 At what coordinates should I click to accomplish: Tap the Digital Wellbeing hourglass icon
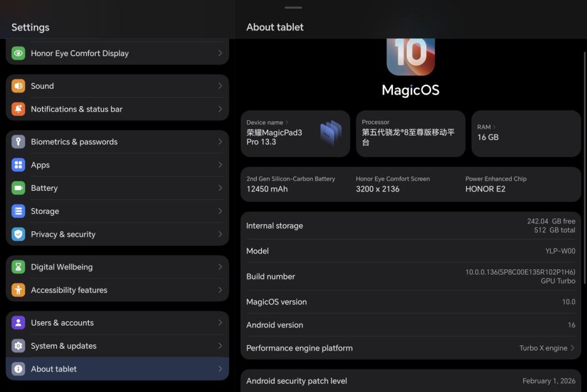point(18,267)
